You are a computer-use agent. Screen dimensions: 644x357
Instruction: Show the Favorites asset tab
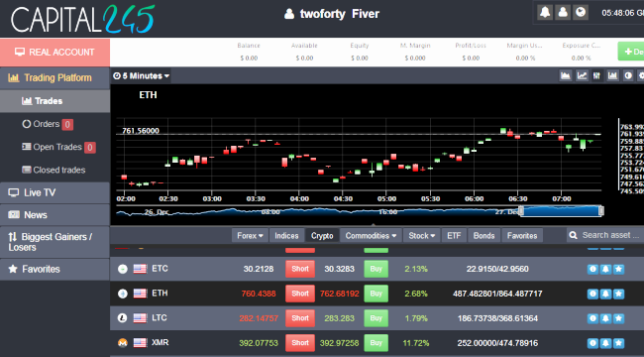click(522, 236)
